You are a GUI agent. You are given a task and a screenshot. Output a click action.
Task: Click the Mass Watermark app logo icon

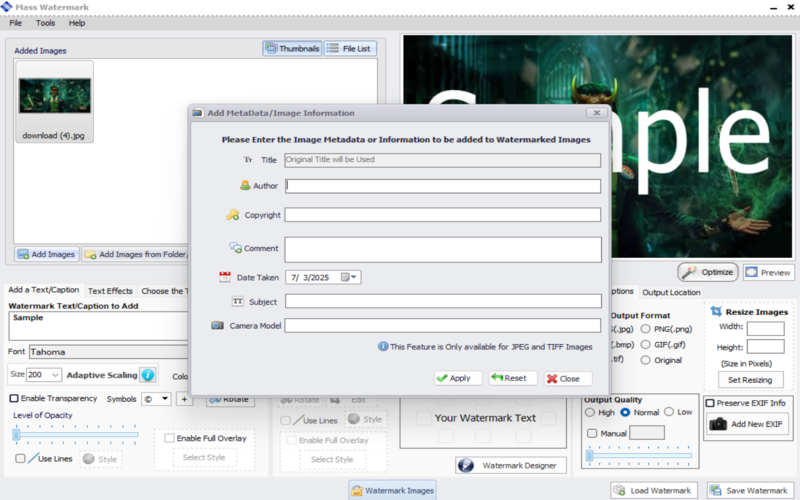[7, 7]
